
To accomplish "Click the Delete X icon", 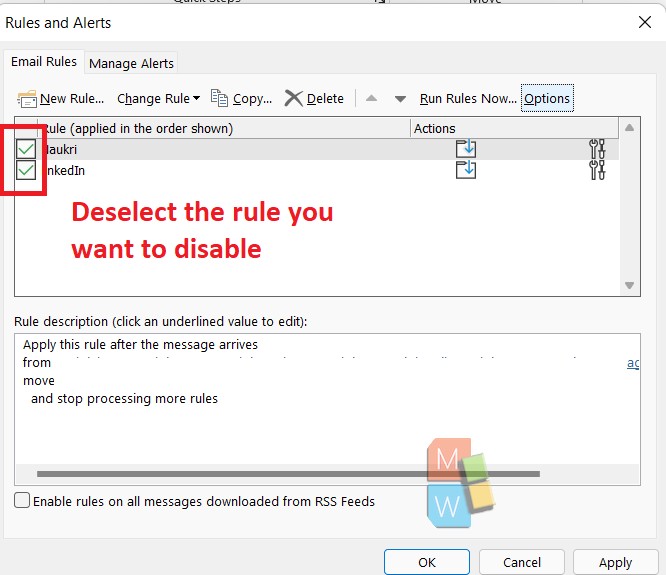I will (x=293, y=98).
